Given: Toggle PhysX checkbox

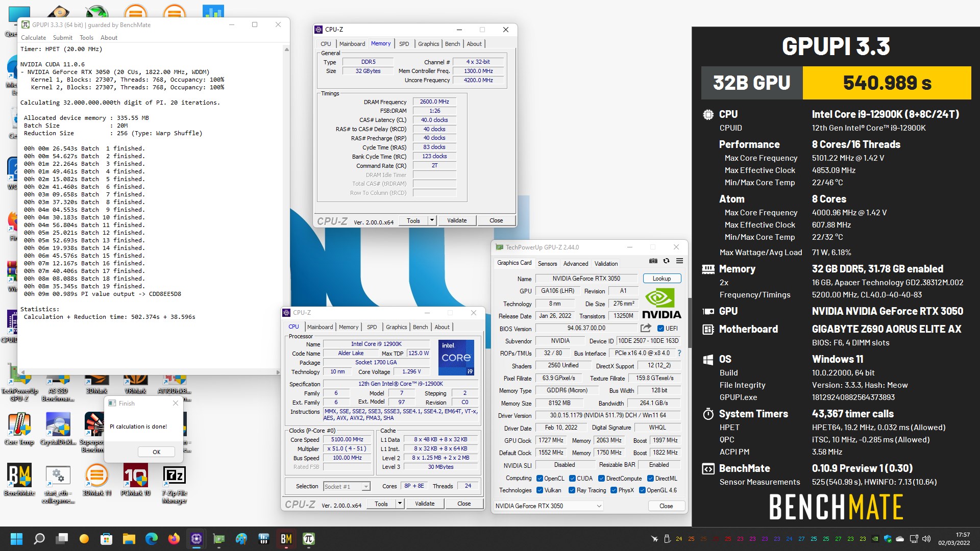Looking at the screenshot, I should click(x=614, y=490).
